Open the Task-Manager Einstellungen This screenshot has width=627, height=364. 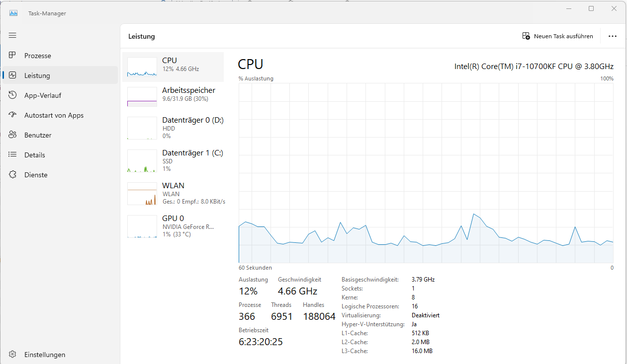[x=44, y=354]
